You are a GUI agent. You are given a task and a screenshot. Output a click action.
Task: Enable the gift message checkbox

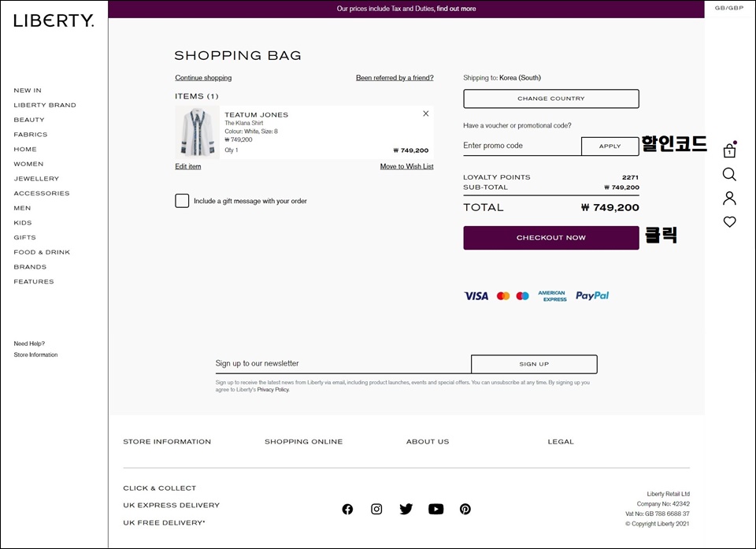pyautogui.click(x=182, y=201)
